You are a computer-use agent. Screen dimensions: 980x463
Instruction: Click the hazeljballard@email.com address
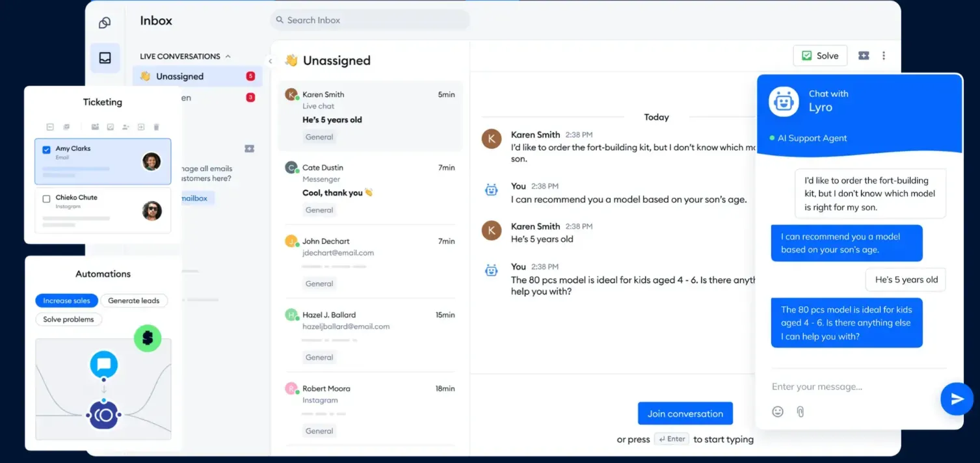click(x=346, y=326)
